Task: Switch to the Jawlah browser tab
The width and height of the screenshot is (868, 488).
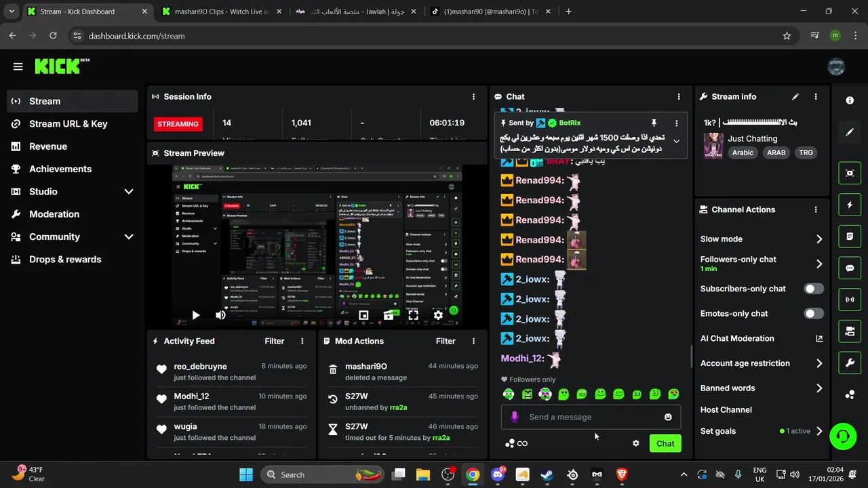Action: click(x=355, y=12)
